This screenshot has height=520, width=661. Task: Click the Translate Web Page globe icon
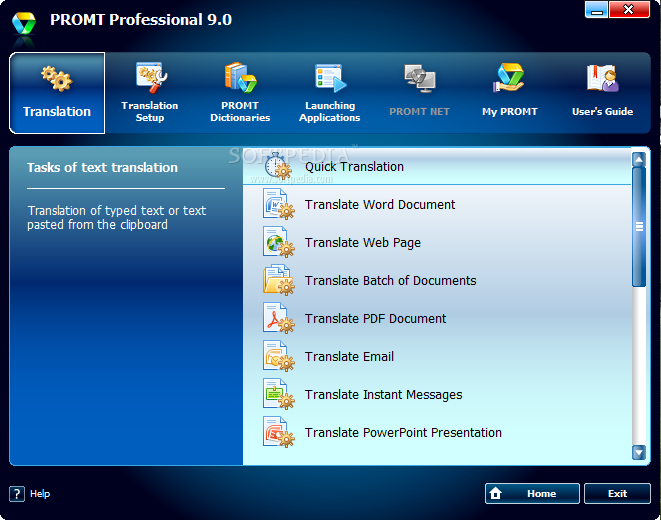278,242
